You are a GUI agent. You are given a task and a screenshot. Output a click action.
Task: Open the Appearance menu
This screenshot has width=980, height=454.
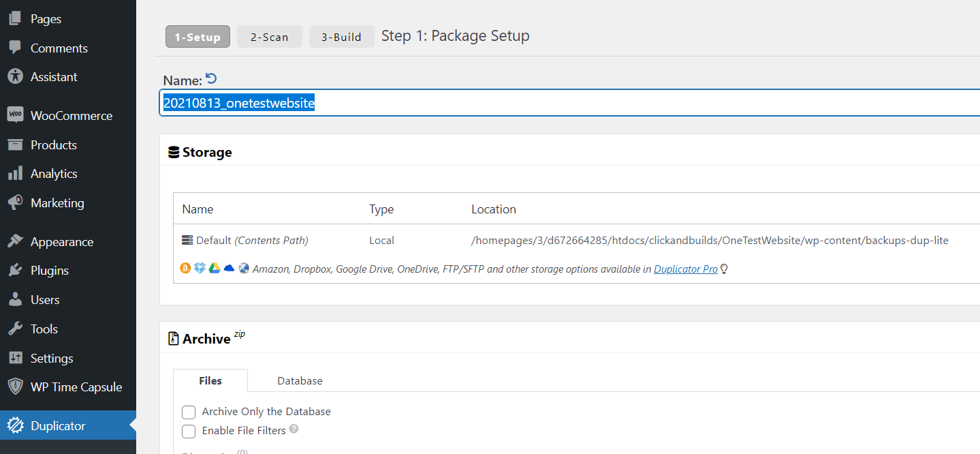click(x=61, y=242)
